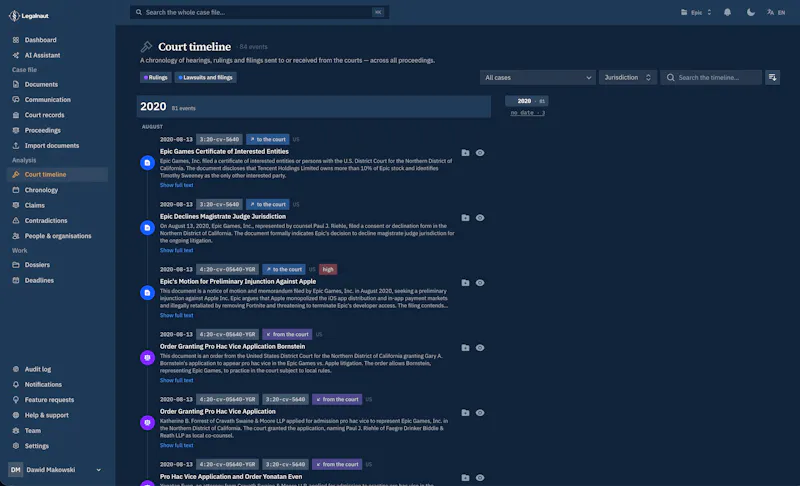The height and width of the screenshot is (486, 800).
Task: Go to Documents section
Action: pos(41,84)
